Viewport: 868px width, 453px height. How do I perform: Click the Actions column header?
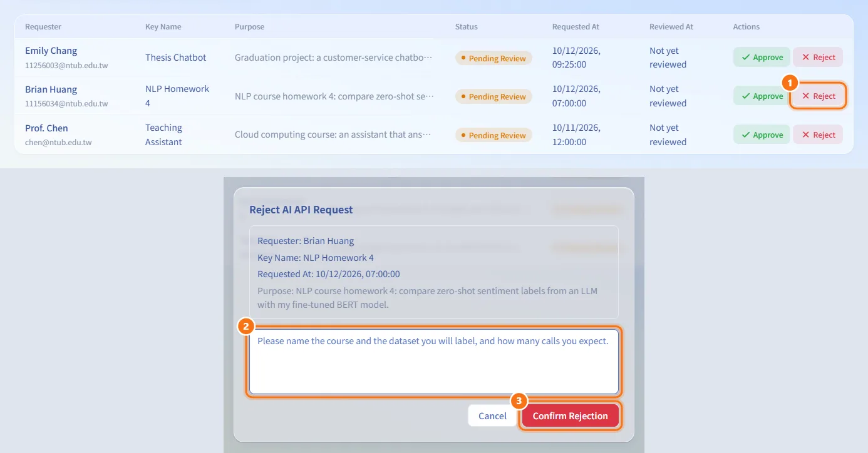click(747, 27)
